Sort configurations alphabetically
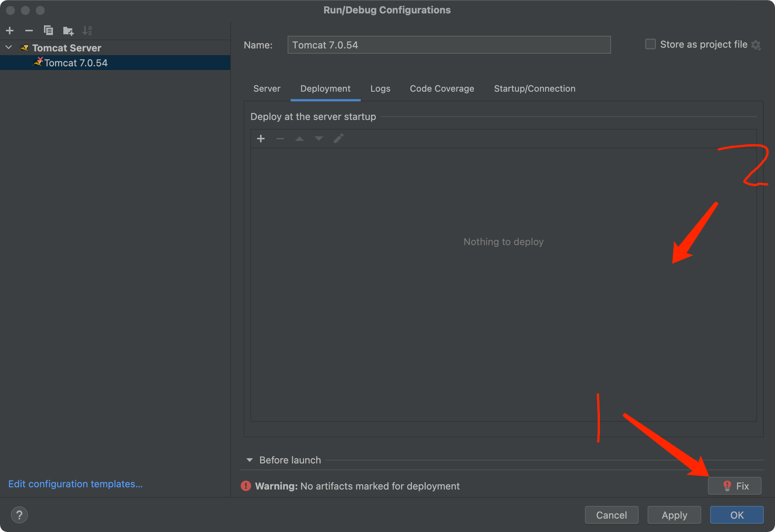Screen dimensions: 775x532 (87, 31)
